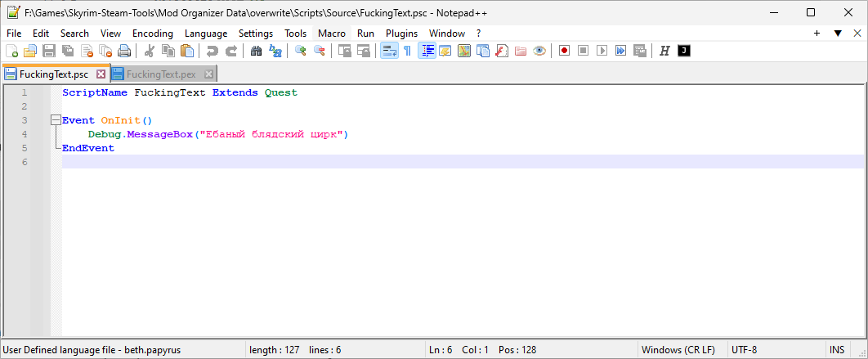Open the Search menu
868x359 pixels.
[x=74, y=34]
